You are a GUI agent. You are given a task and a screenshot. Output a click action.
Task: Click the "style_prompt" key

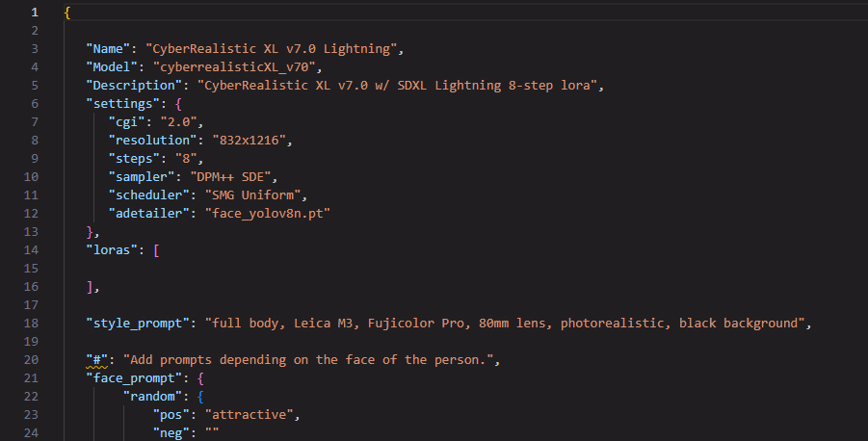[x=136, y=323]
